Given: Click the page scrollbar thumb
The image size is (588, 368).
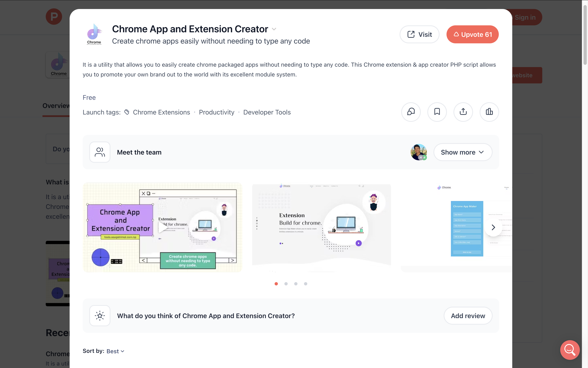Looking at the screenshot, I should pyautogui.click(x=585, y=35).
